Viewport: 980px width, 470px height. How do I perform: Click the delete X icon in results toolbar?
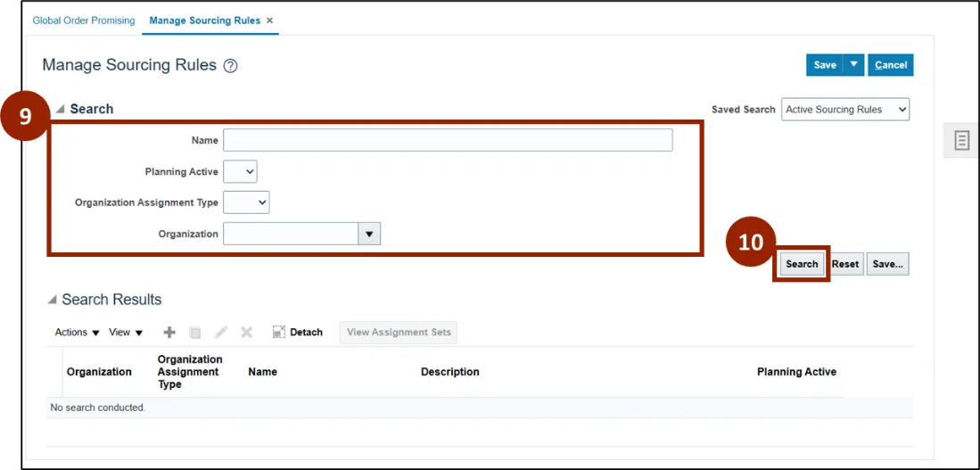point(246,333)
